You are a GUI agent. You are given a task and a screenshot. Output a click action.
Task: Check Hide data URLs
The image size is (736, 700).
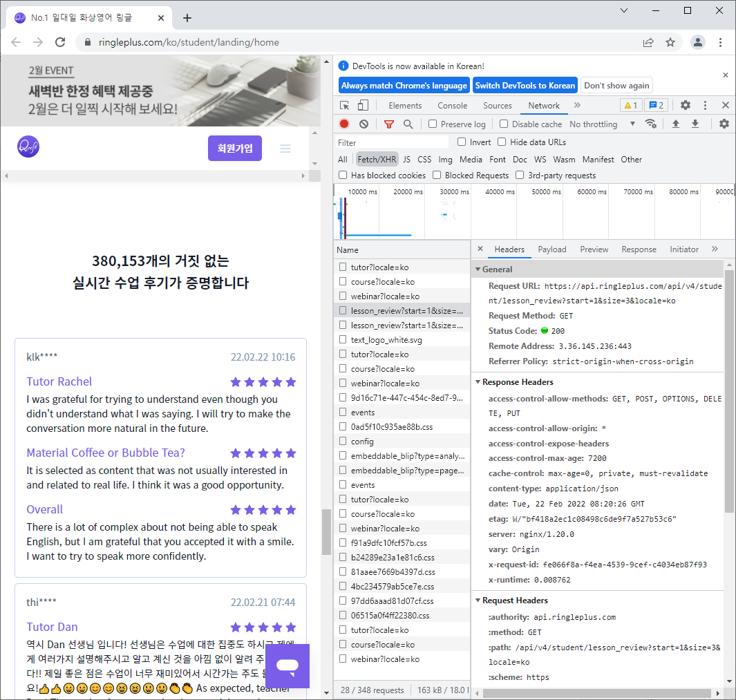[502, 142]
